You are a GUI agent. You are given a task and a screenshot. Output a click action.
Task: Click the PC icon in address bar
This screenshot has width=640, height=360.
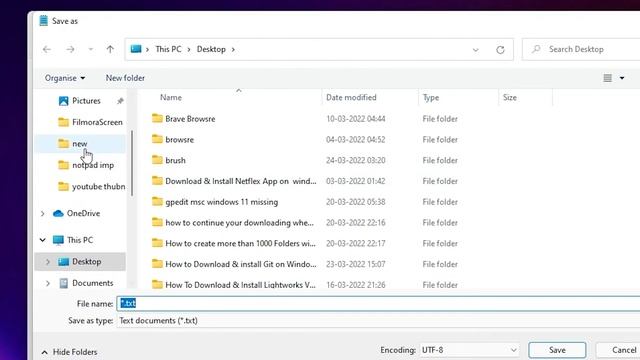[136, 49]
